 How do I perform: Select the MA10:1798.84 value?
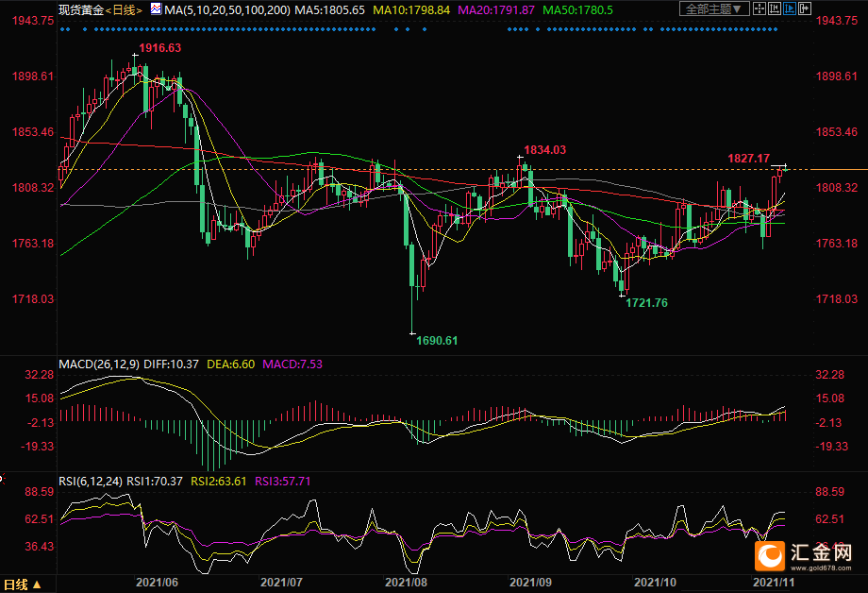click(411, 10)
